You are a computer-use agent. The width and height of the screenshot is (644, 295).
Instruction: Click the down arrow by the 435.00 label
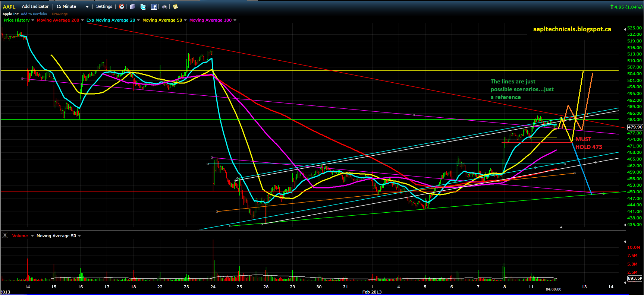[625, 225]
